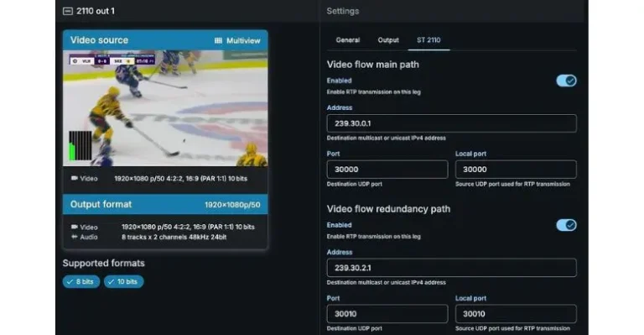644x335 pixels.
Task: Click main path Local port field 30000
Action: (x=516, y=170)
